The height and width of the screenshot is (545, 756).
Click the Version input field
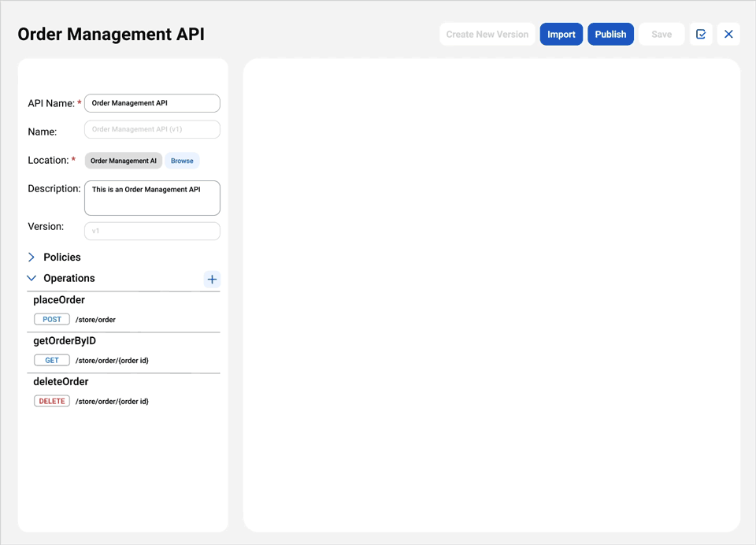(x=151, y=230)
